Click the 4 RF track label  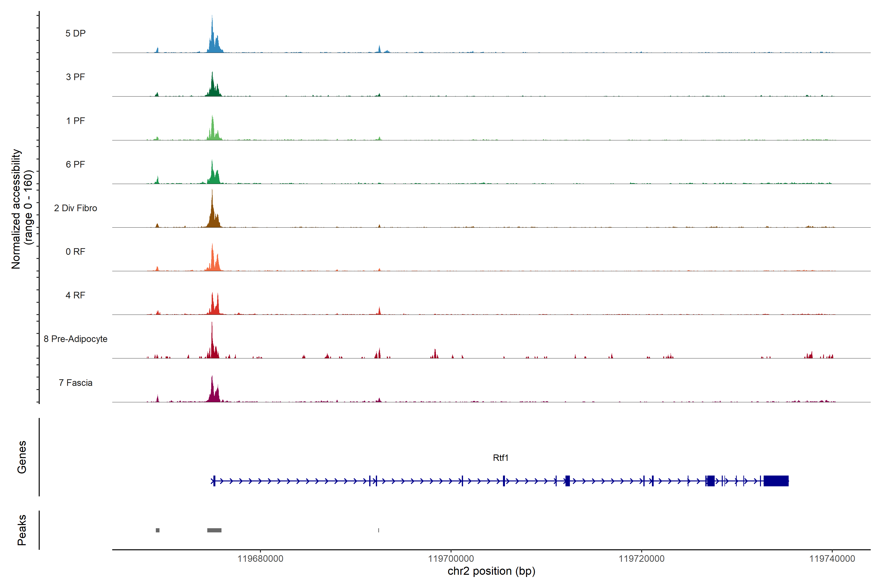[75, 295]
